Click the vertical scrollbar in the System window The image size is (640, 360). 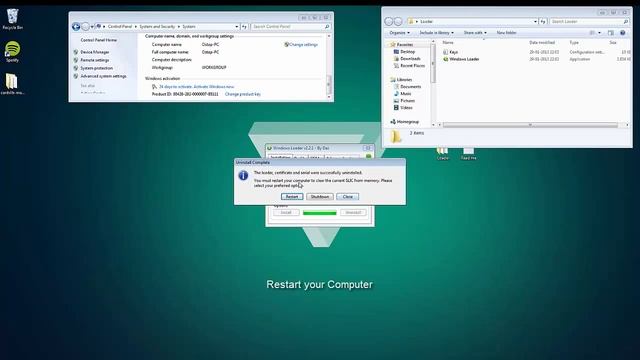(329, 84)
